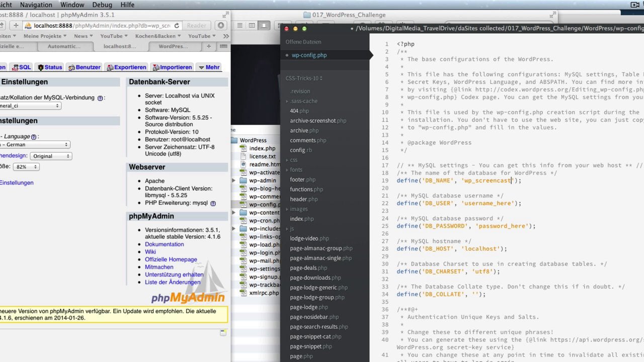Open the Navigation menu in menu bar
The width and height of the screenshot is (644, 362).
pyautogui.click(x=36, y=5)
